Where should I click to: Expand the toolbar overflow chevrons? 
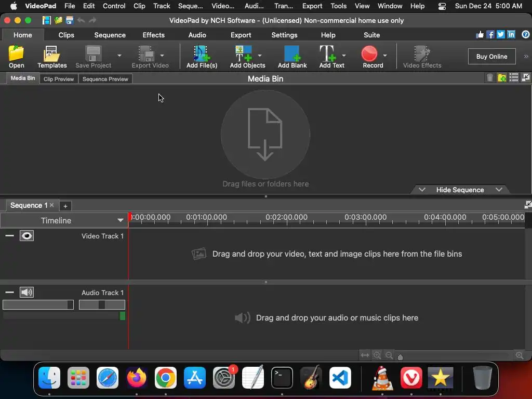click(x=526, y=56)
